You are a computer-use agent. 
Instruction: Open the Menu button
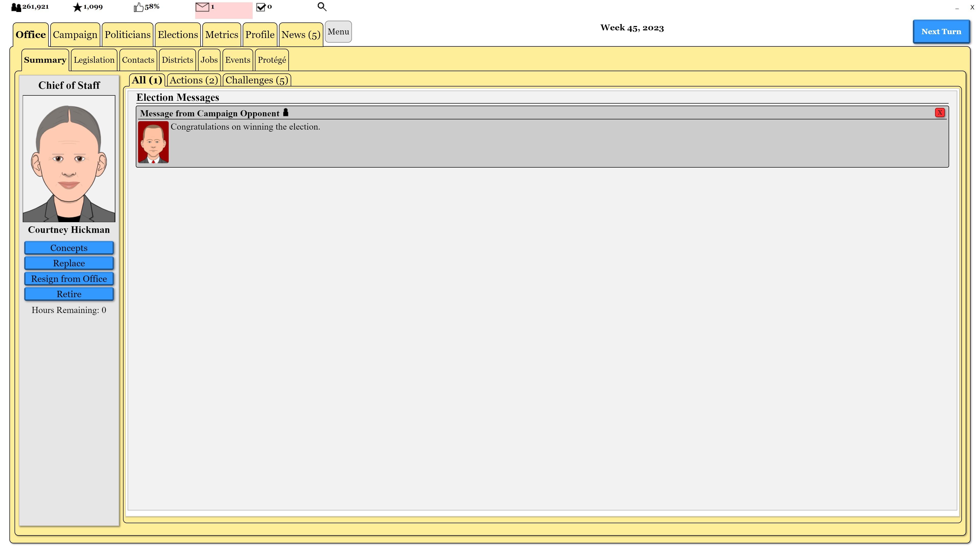click(338, 32)
